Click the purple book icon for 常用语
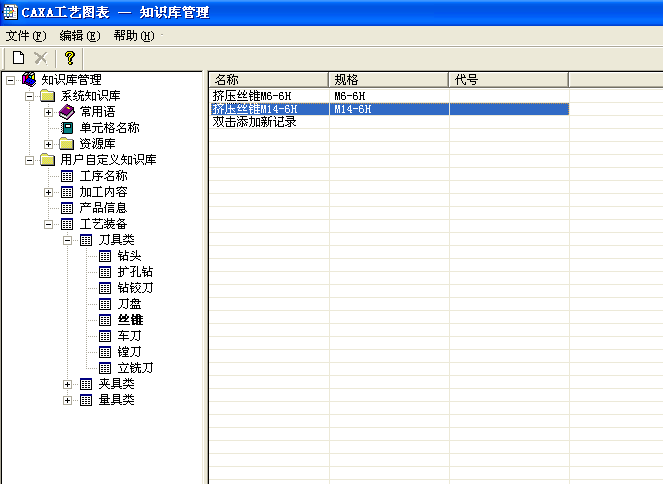Screen dimensions: 663x484 pyautogui.click(x=66, y=112)
